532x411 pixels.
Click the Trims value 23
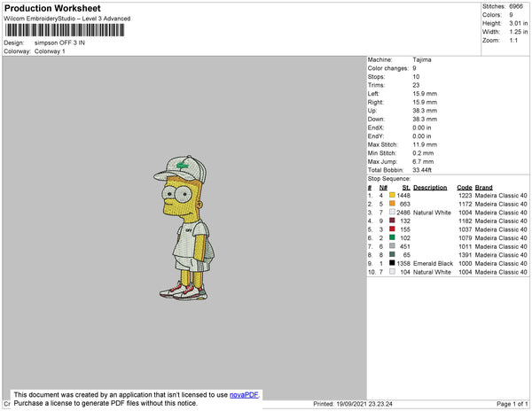[417, 85]
